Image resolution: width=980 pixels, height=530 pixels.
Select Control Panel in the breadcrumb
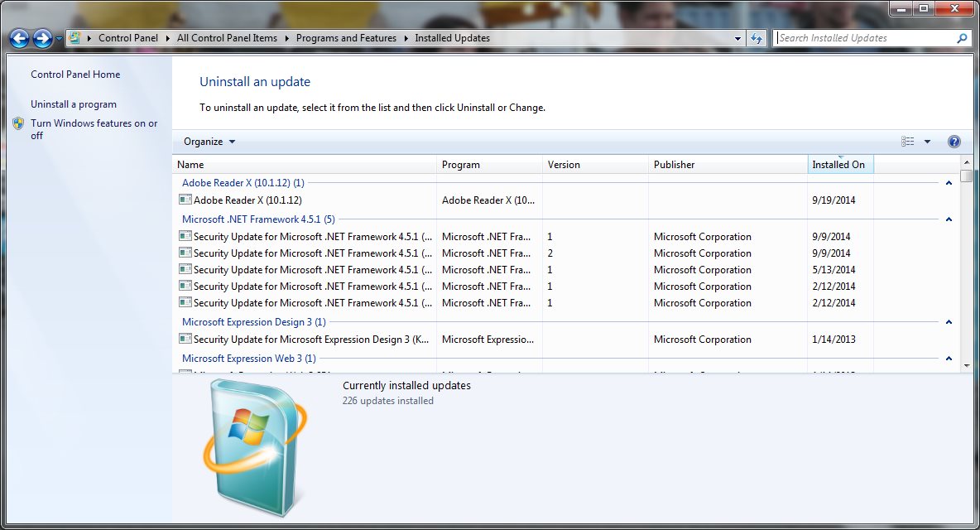tap(128, 38)
